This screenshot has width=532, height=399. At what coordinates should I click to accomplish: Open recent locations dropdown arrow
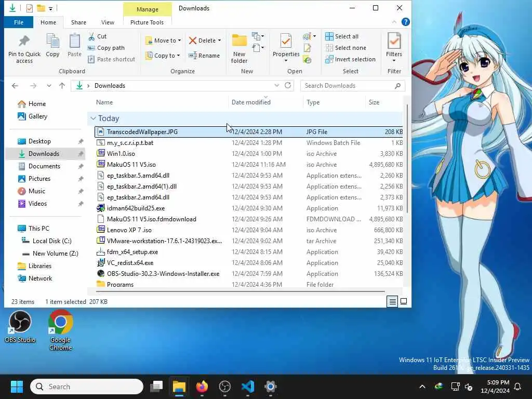[49, 86]
